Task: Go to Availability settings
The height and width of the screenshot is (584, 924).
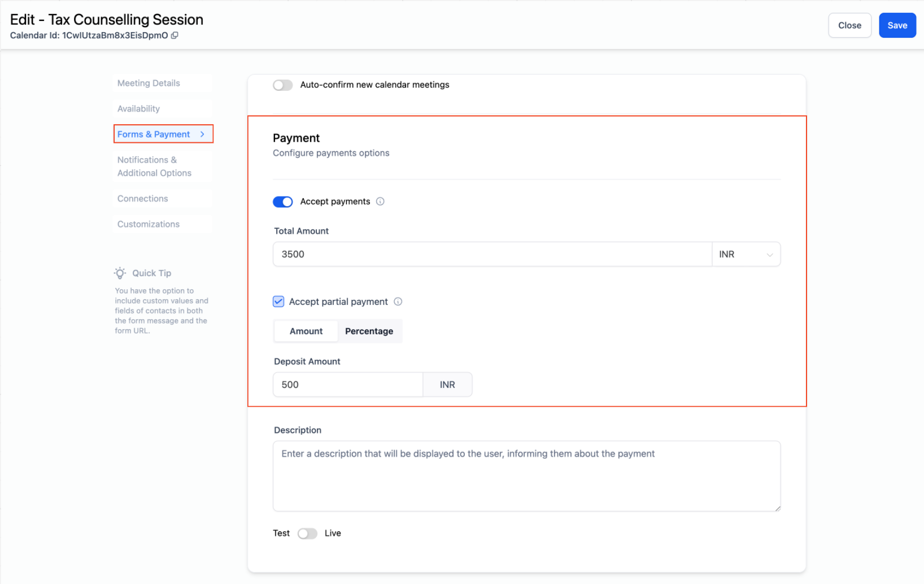Action: point(138,109)
